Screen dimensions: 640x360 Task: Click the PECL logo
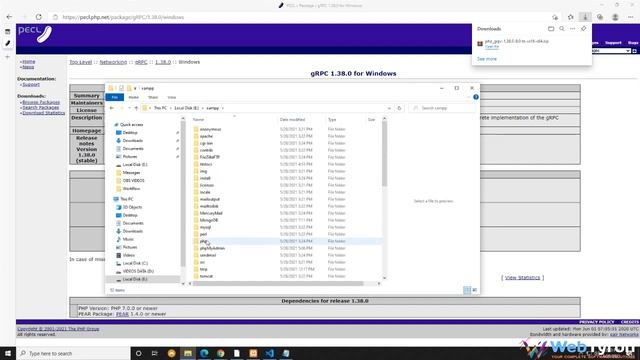click(x=35, y=34)
